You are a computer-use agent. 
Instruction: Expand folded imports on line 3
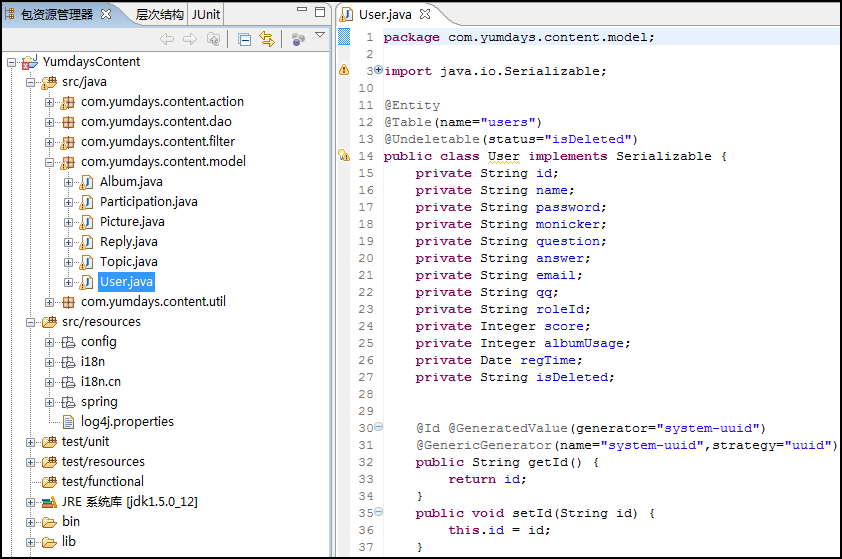point(379,69)
